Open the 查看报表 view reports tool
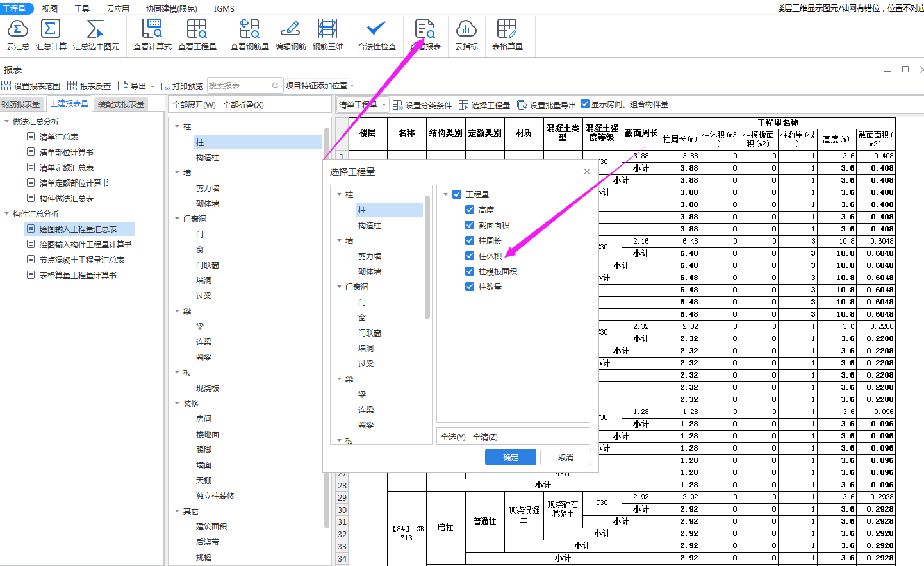 [x=425, y=35]
